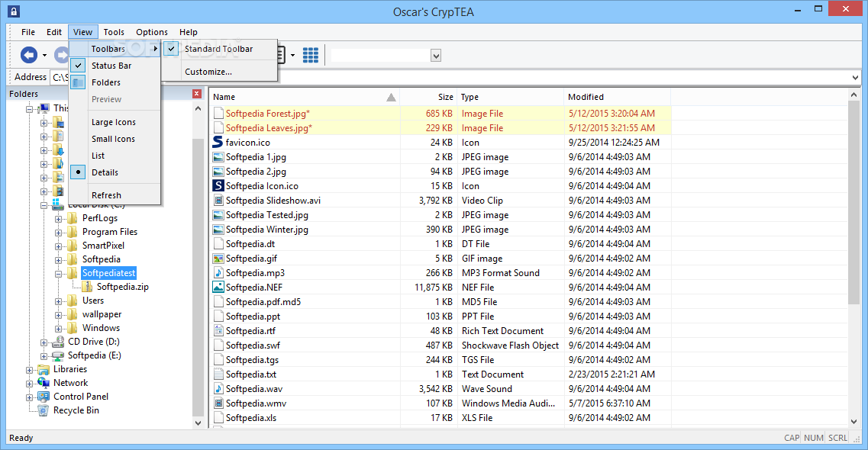This screenshot has width=868, height=450.
Task: Click the Softpedia.wav sound icon
Action: (x=218, y=389)
